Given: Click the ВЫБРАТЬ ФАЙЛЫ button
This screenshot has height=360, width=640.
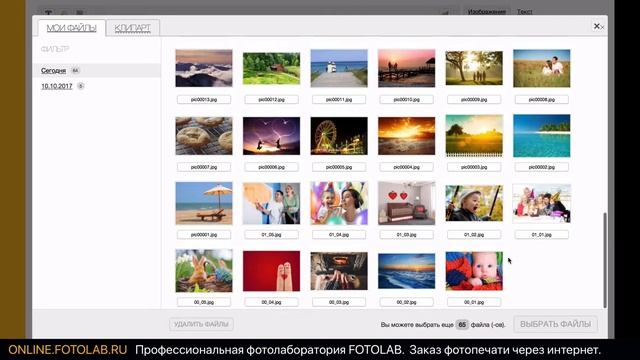Looking at the screenshot, I should (556, 324).
